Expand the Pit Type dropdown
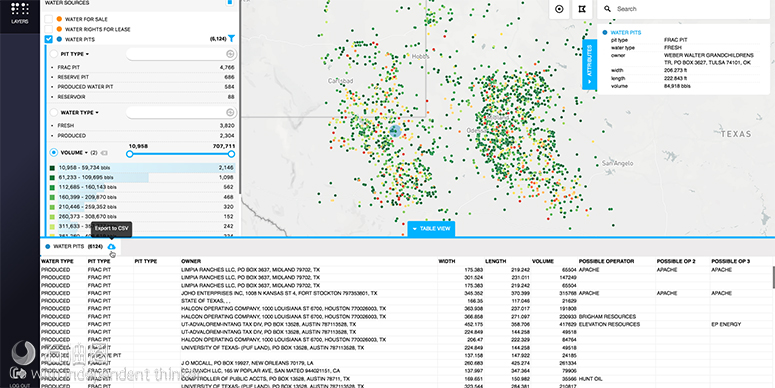 pyautogui.click(x=75, y=54)
